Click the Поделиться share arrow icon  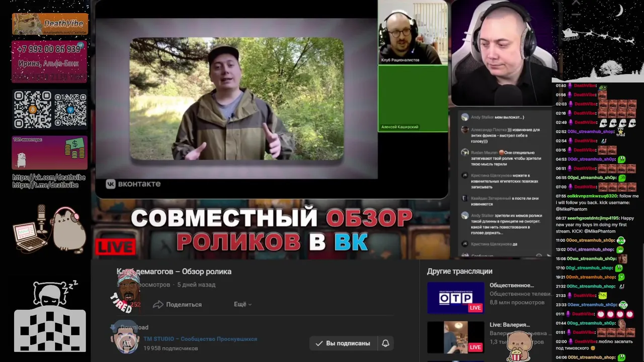[158, 304]
